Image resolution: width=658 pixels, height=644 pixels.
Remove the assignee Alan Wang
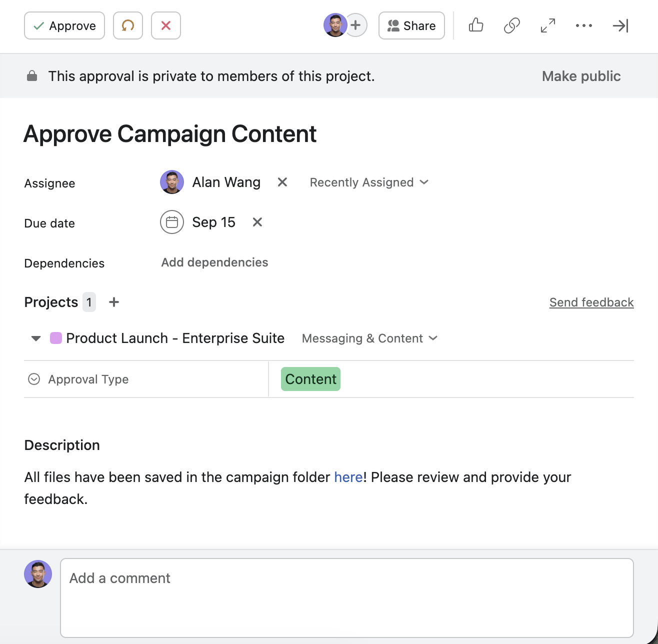point(282,182)
